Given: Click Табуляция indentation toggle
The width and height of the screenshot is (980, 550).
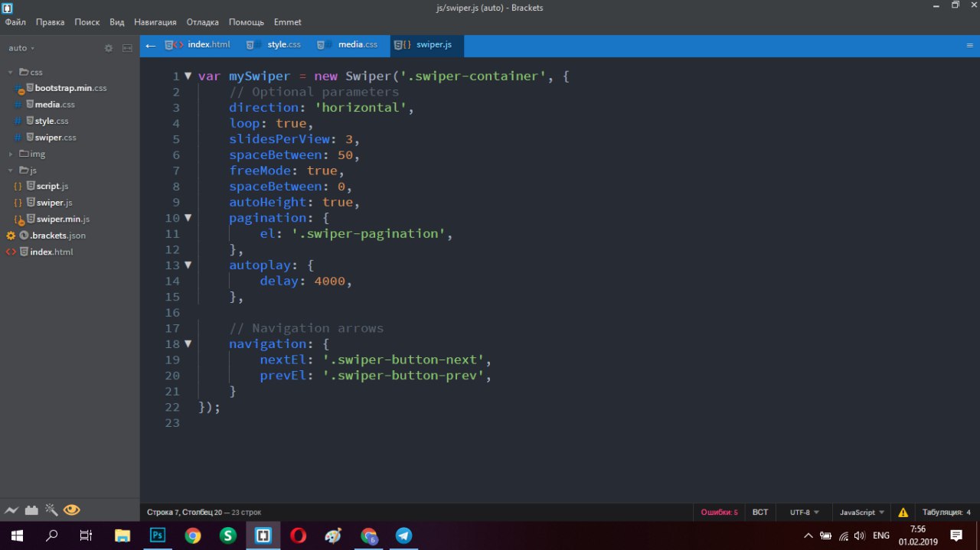Looking at the screenshot, I should [x=942, y=512].
